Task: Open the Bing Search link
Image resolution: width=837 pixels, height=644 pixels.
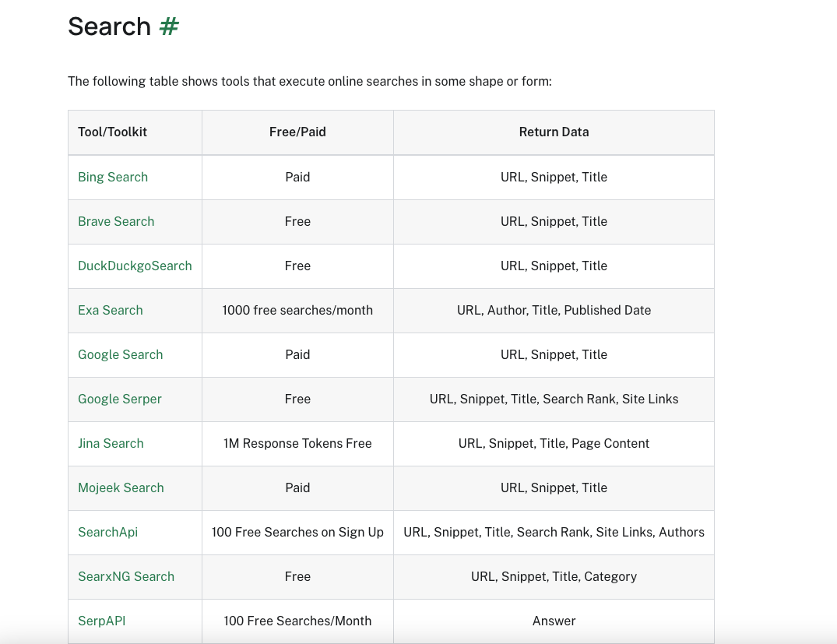Action: point(113,177)
